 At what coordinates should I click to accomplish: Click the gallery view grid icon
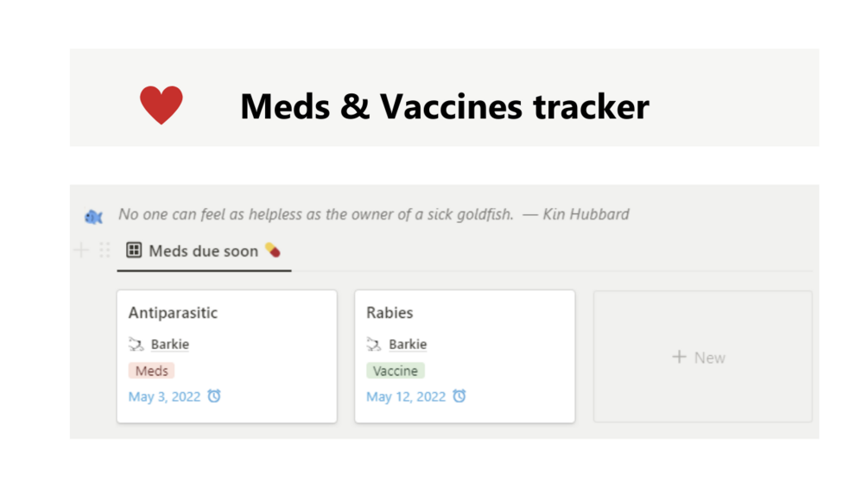(134, 250)
